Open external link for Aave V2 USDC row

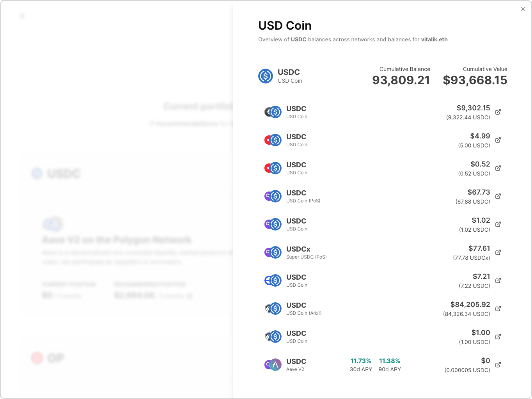(498, 365)
